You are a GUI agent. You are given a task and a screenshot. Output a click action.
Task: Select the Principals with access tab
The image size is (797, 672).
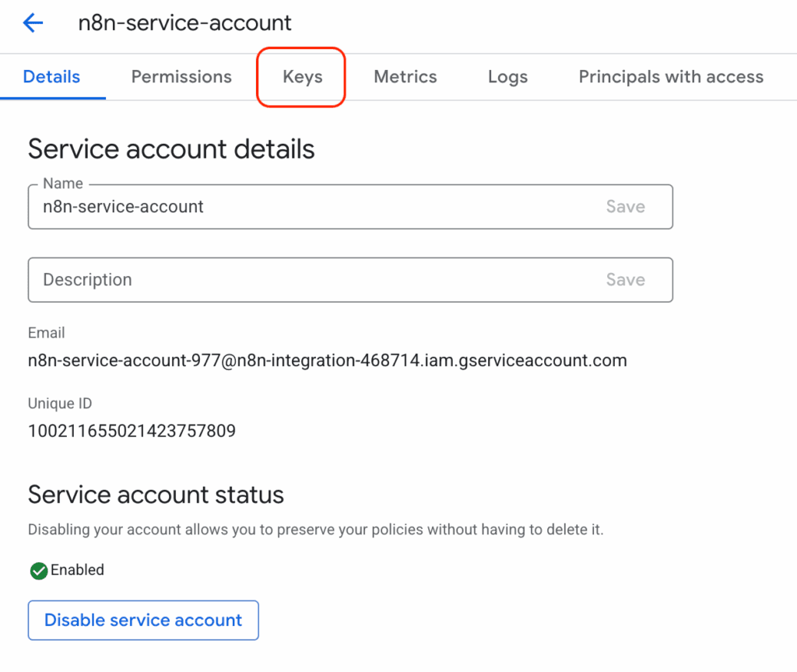(x=670, y=77)
